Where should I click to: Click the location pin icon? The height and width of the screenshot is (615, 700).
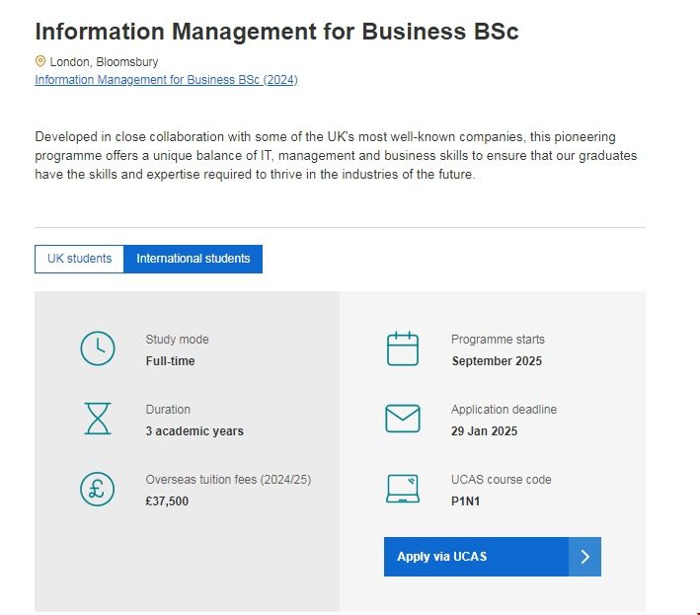point(40,61)
